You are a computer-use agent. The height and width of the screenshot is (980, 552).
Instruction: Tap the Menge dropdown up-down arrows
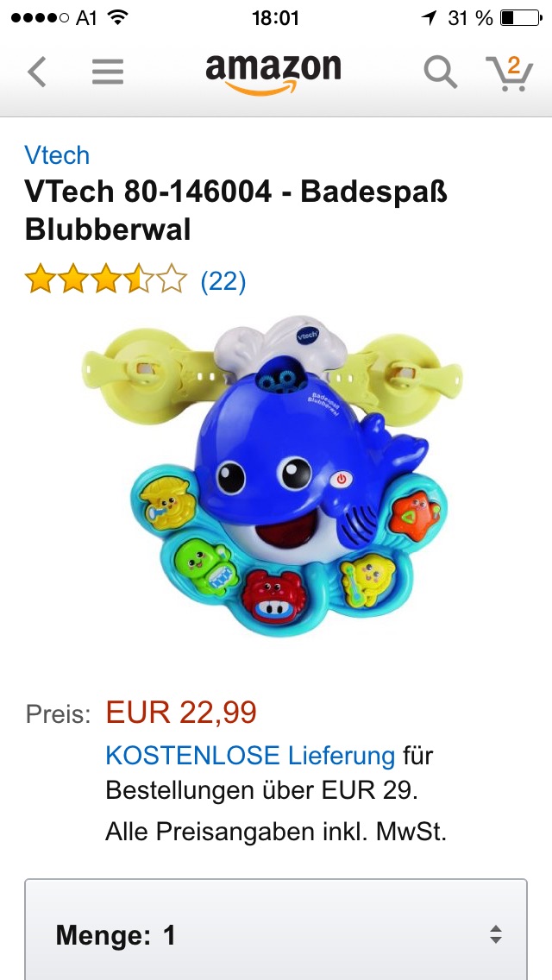496,934
